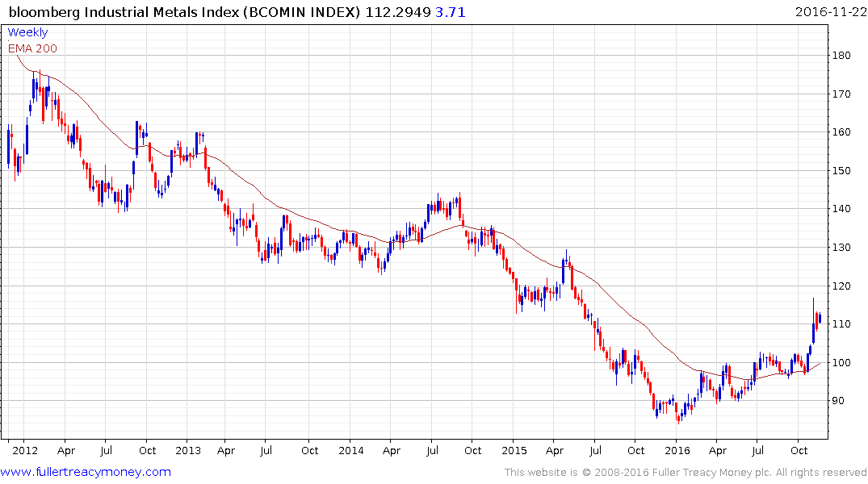Click the 110 price axis label
Screen dimensions: 868x484
click(x=841, y=324)
